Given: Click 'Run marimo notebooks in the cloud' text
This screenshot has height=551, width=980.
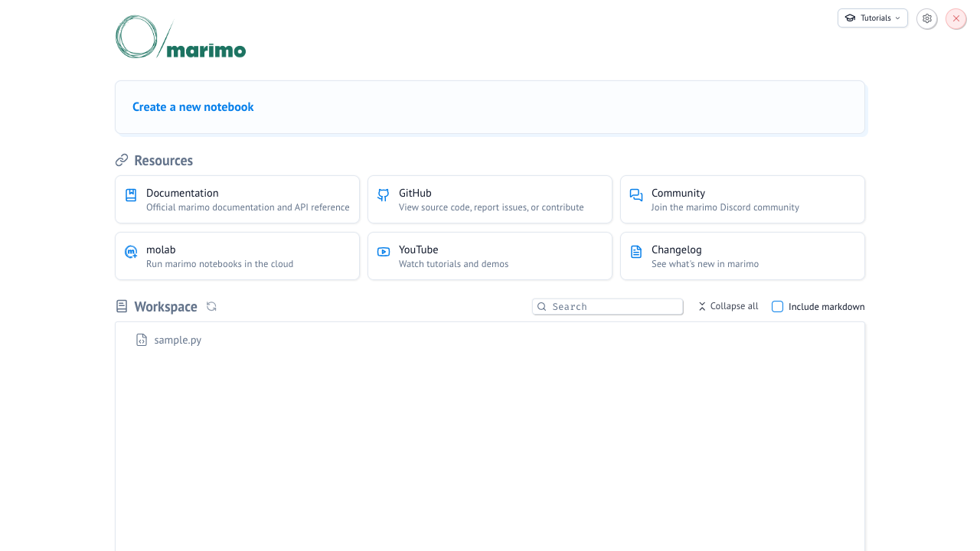Looking at the screenshot, I should [220, 264].
